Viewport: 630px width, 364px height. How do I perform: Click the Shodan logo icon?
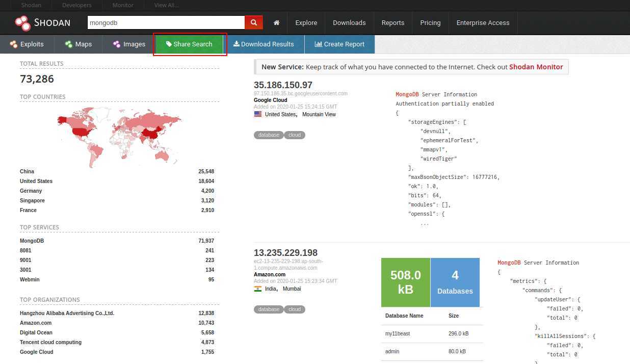[x=23, y=23]
